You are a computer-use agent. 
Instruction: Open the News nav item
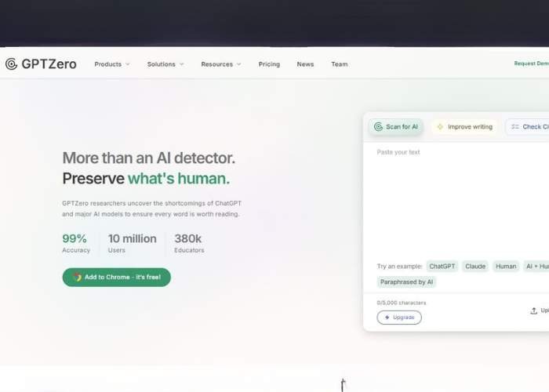tap(305, 64)
